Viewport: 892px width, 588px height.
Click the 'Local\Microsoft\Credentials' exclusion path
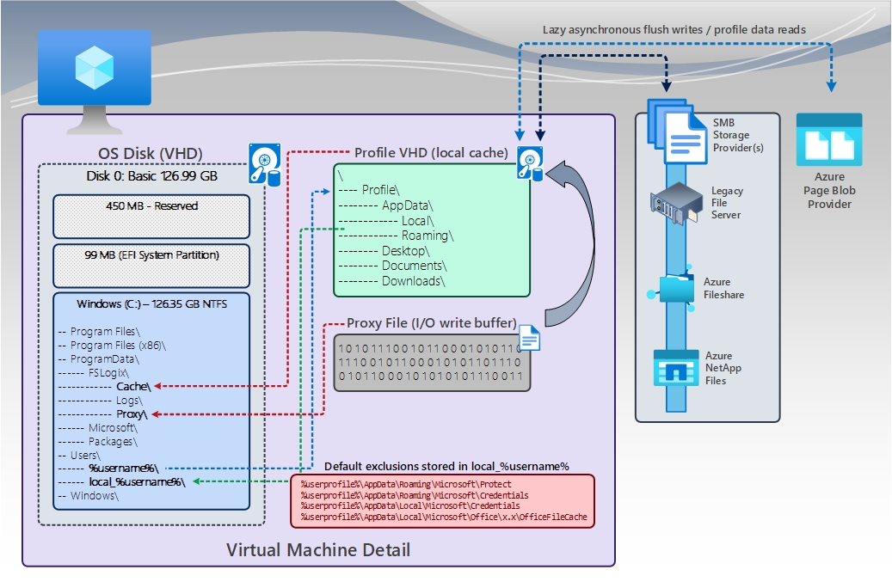tap(410, 506)
